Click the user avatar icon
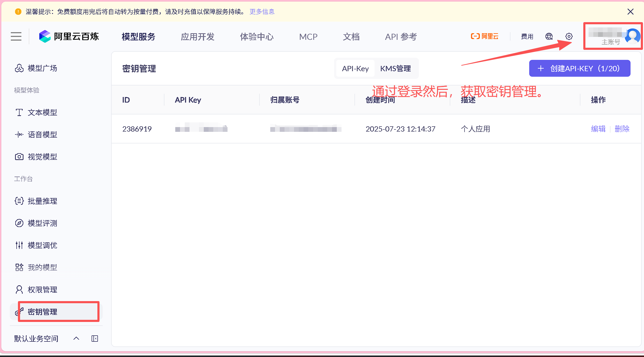644x357 pixels. (x=632, y=36)
